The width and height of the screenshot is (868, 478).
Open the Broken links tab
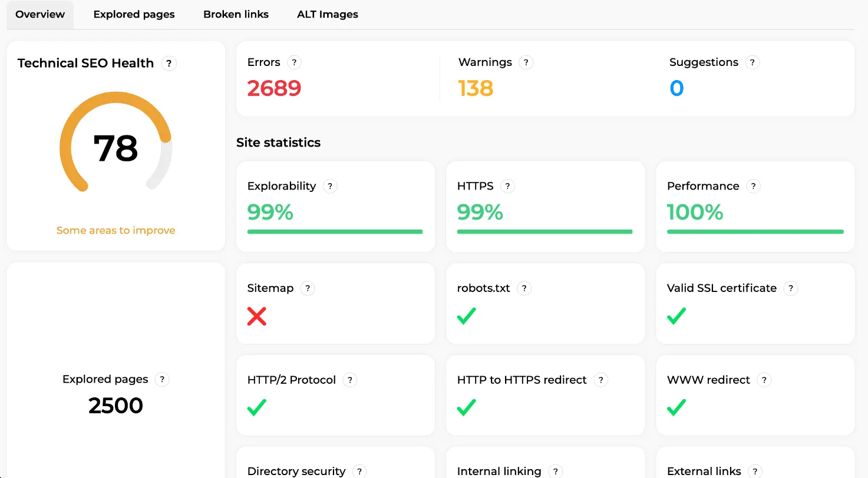[x=236, y=15]
